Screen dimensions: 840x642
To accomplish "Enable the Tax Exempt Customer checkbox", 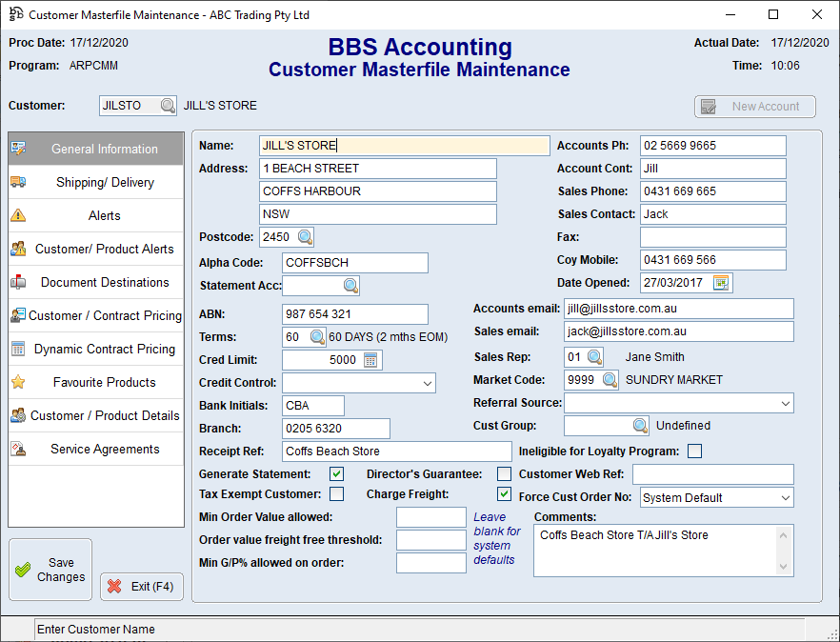I will (336, 493).
